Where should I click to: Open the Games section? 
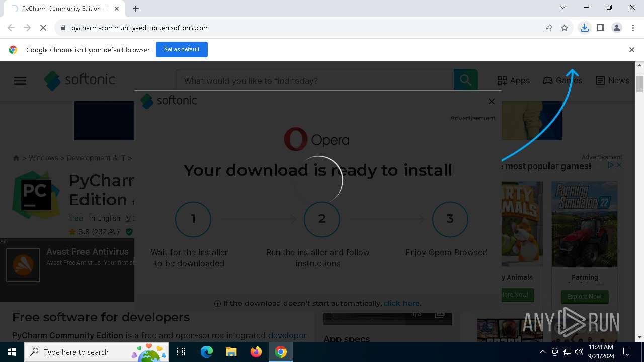pyautogui.click(x=562, y=81)
